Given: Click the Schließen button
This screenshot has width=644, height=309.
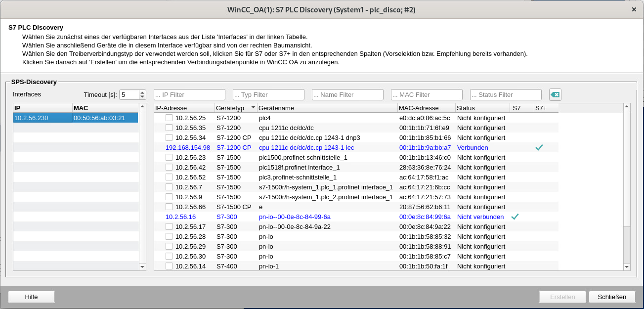Looking at the screenshot, I should click(612, 297).
